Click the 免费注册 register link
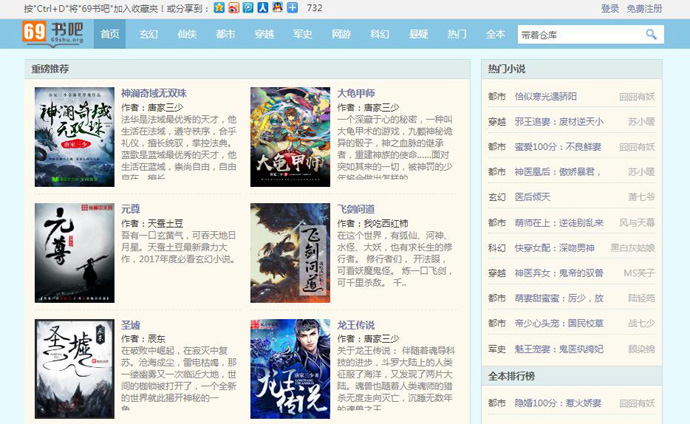Viewport: 690px width, 424px height. coord(645,8)
